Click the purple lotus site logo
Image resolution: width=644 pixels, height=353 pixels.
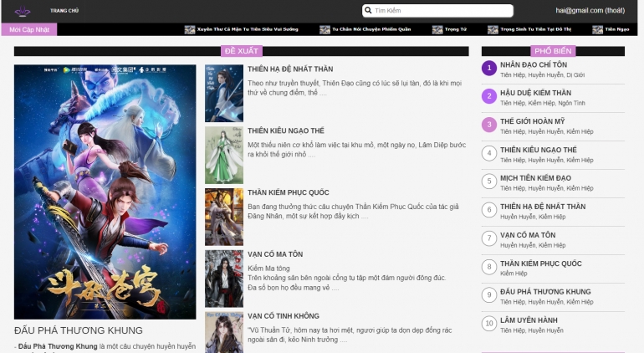pyautogui.click(x=23, y=11)
